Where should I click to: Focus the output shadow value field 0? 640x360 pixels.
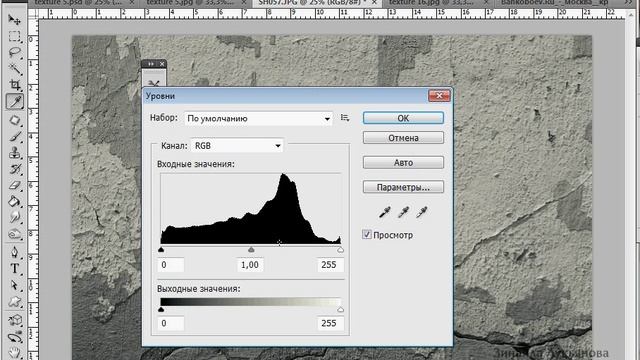coord(171,323)
